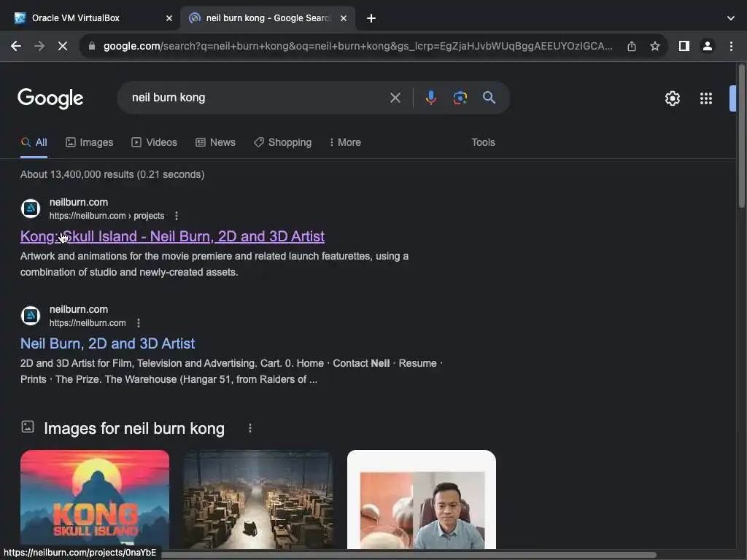Bookmark this tab with the star icon
Viewport: 747px width, 560px height.
click(655, 46)
